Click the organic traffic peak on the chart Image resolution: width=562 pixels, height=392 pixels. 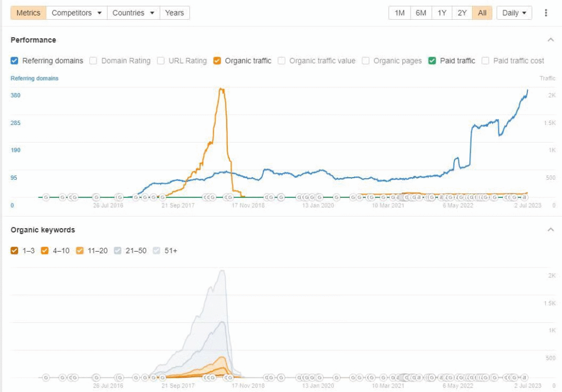tap(221, 89)
